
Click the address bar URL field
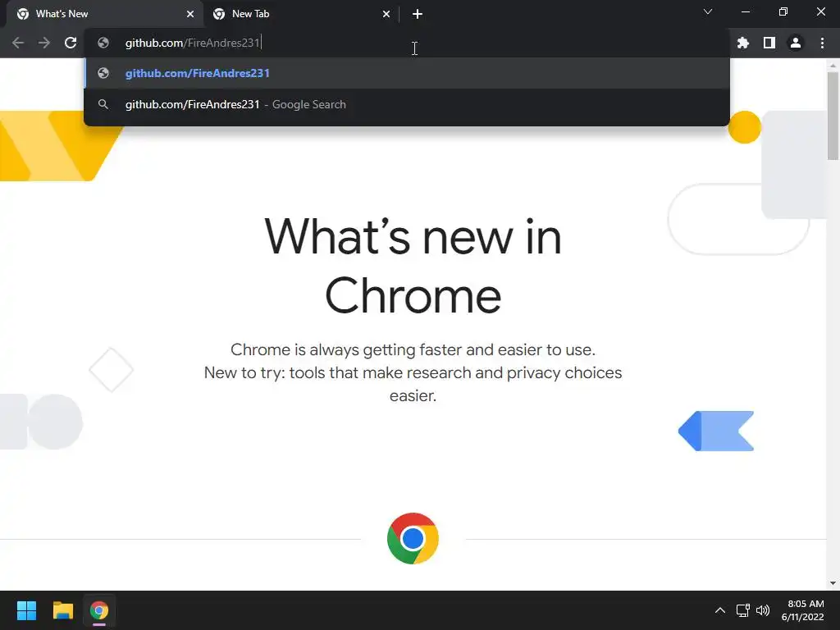click(407, 43)
